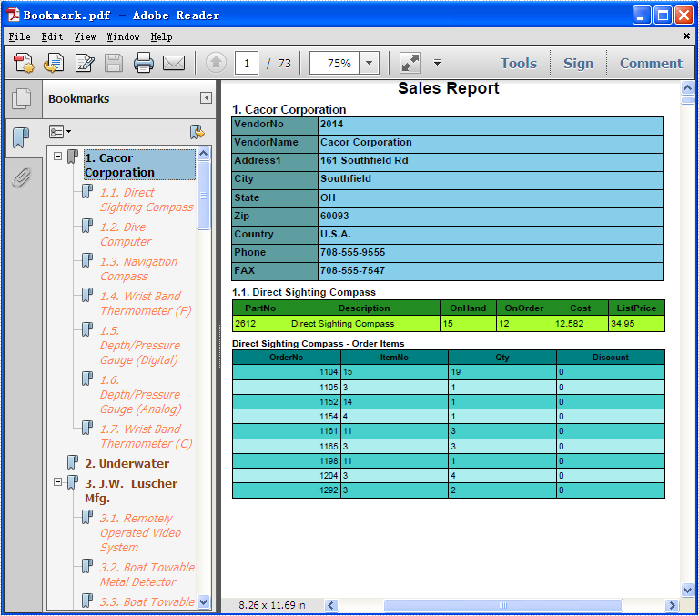The width and height of the screenshot is (699, 616).
Task: Click the fit-page expand arrows icon
Action: tap(410, 63)
